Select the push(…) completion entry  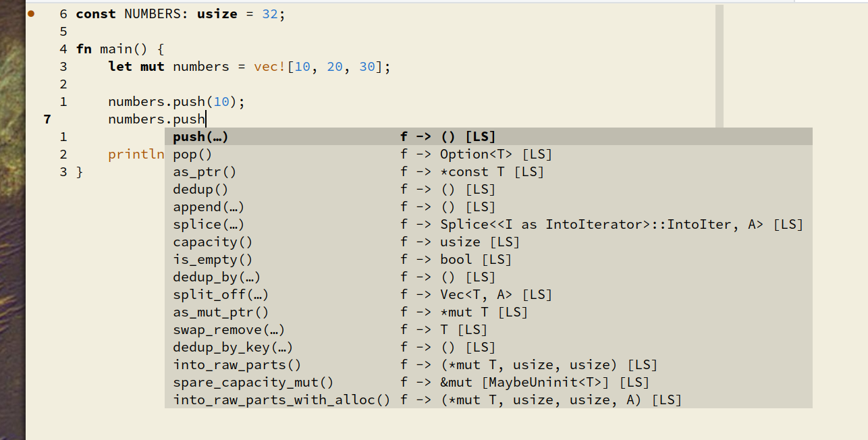489,137
